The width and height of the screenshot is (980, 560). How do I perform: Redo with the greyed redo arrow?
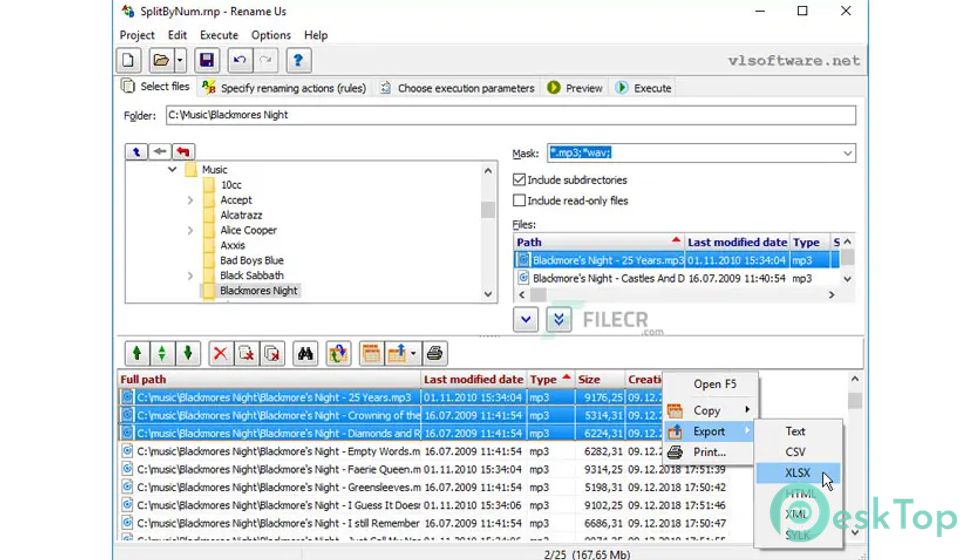point(266,61)
